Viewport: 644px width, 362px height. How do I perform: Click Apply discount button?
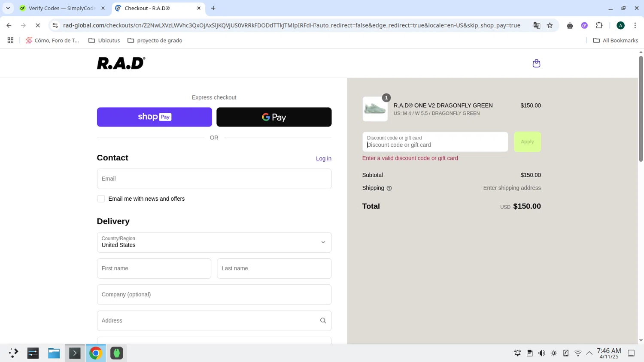527,142
